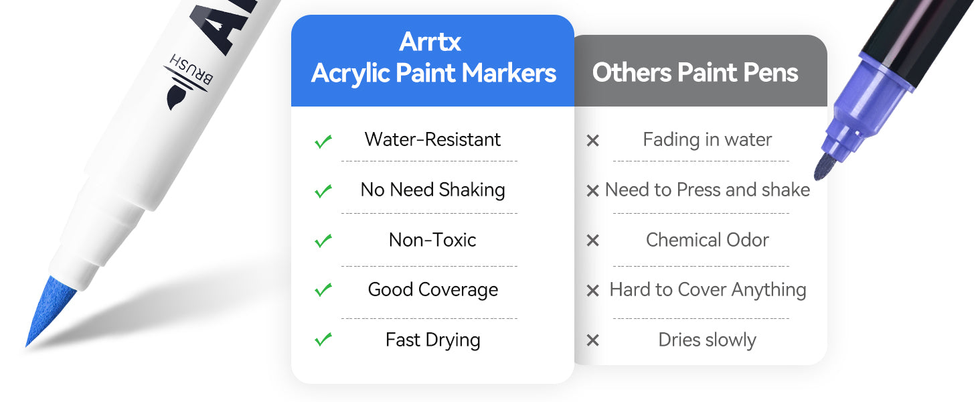Image resolution: width=980 pixels, height=402 pixels.
Task: Click the X mark beside Chemical Odor
Action: (x=592, y=241)
